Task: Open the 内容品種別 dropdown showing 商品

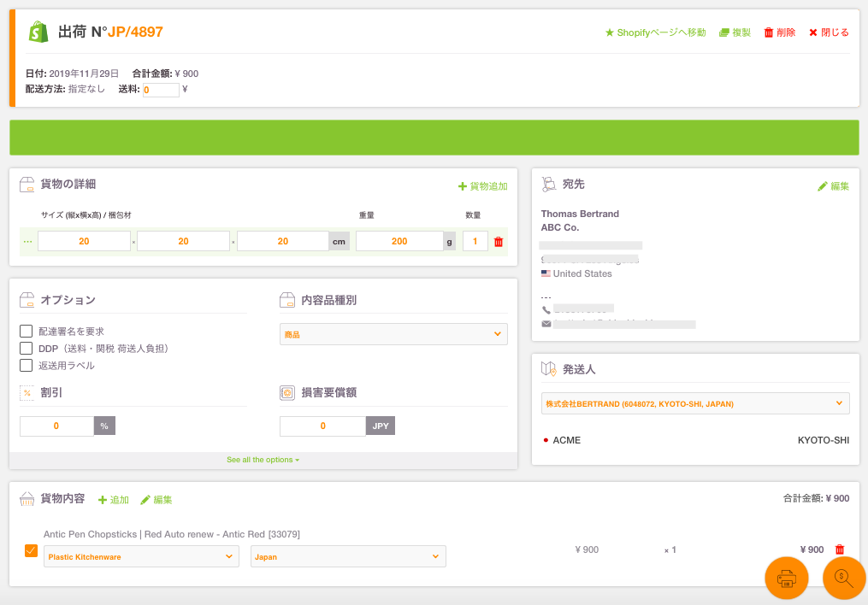Action: tap(393, 334)
